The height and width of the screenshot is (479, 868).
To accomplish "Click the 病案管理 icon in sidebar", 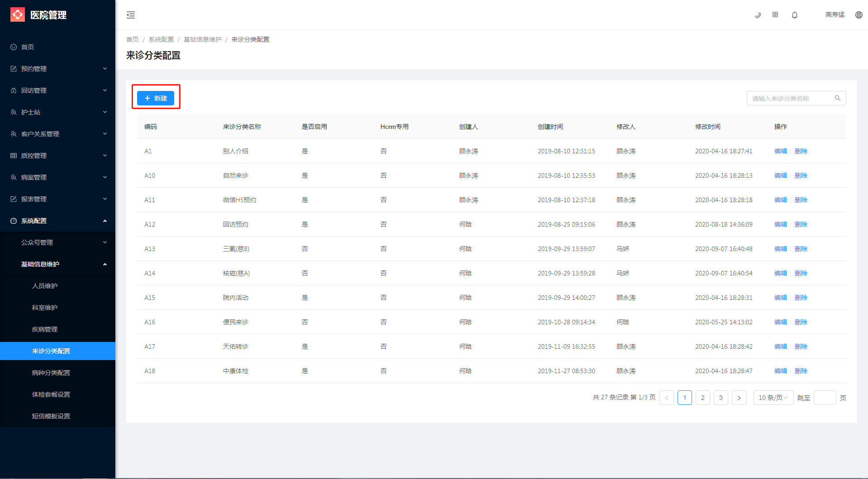I will click(14, 177).
